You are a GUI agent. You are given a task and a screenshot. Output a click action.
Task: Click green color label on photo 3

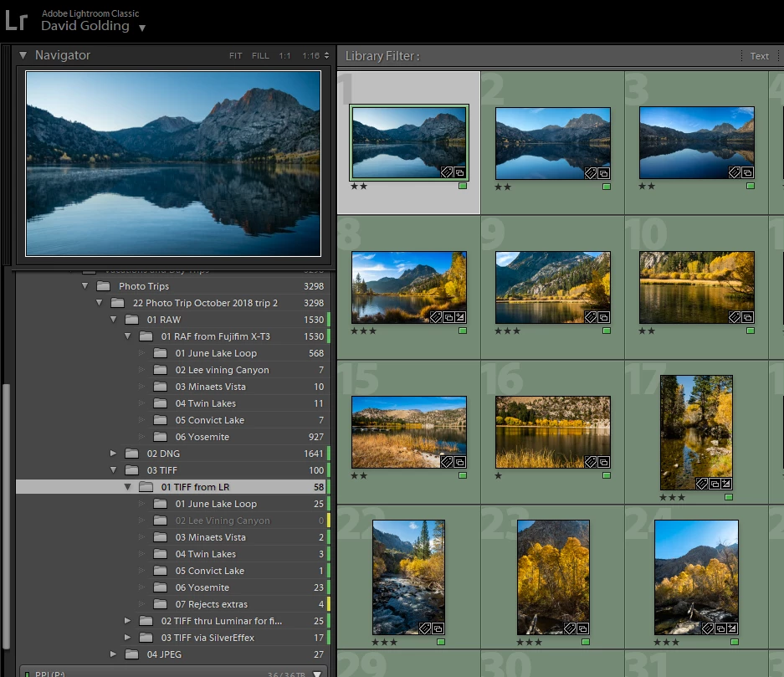(751, 186)
